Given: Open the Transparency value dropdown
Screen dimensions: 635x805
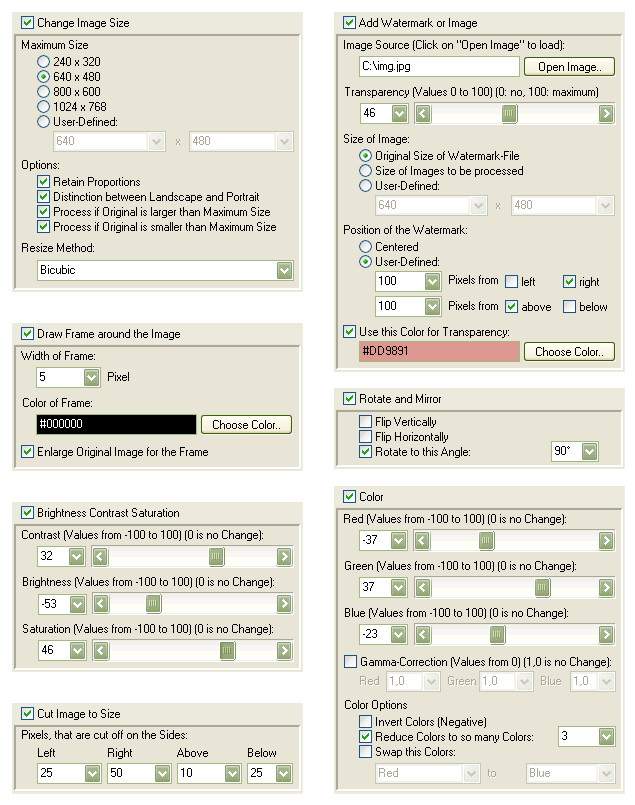Looking at the screenshot, I should 399,113.
